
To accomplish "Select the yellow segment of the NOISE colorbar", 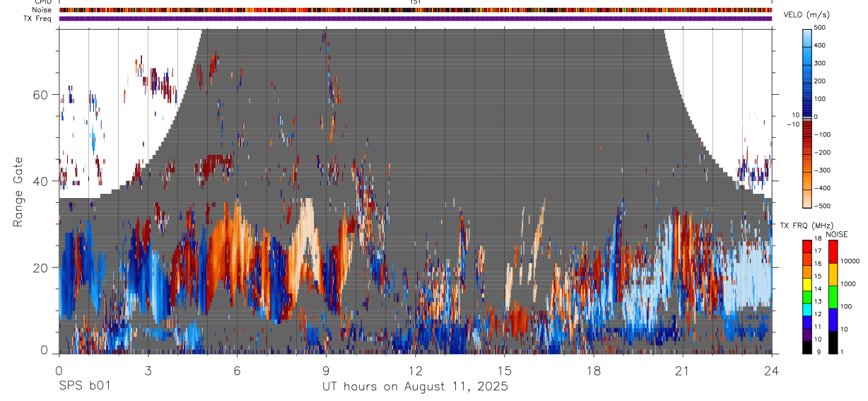I will [833, 274].
